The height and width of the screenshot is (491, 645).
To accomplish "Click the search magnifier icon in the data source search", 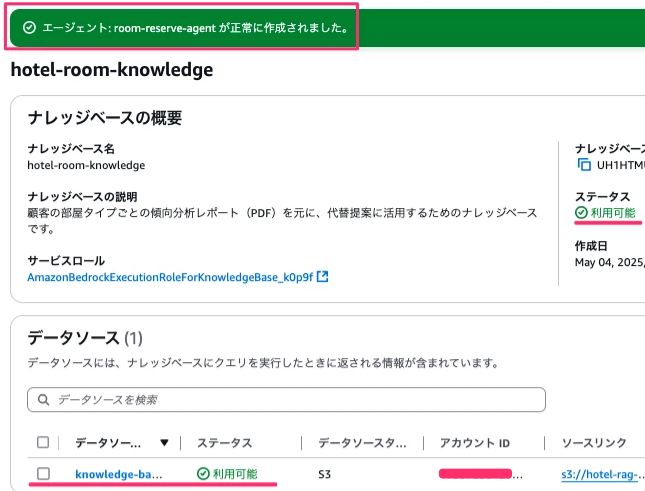I will (43, 399).
